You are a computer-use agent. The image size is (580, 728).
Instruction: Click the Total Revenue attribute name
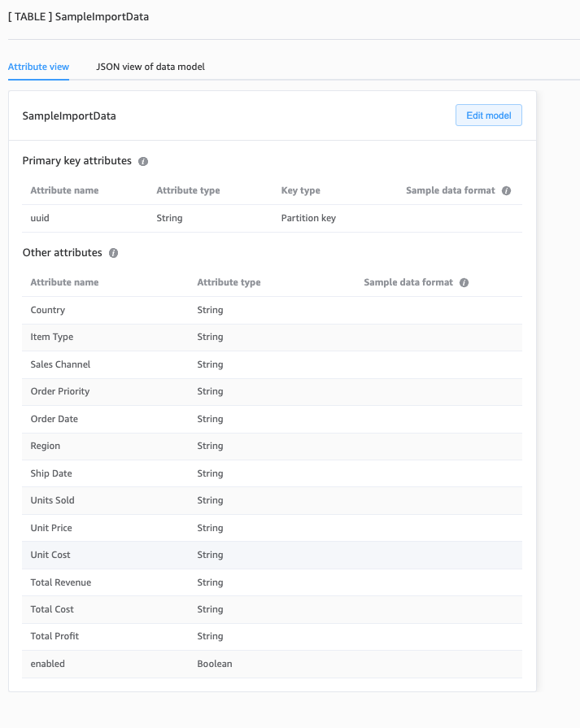61,582
